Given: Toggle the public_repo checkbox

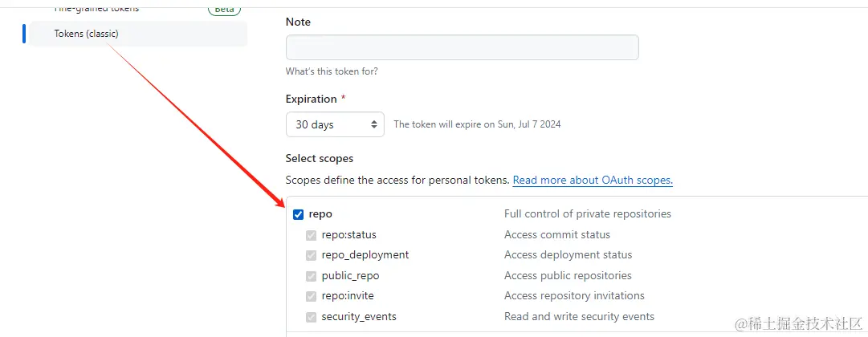Looking at the screenshot, I should point(311,276).
